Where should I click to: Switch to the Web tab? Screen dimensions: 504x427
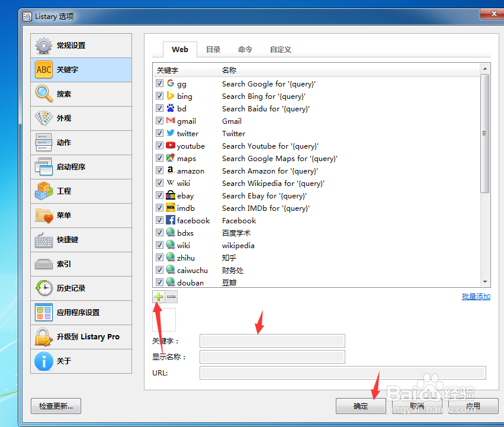pos(180,50)
